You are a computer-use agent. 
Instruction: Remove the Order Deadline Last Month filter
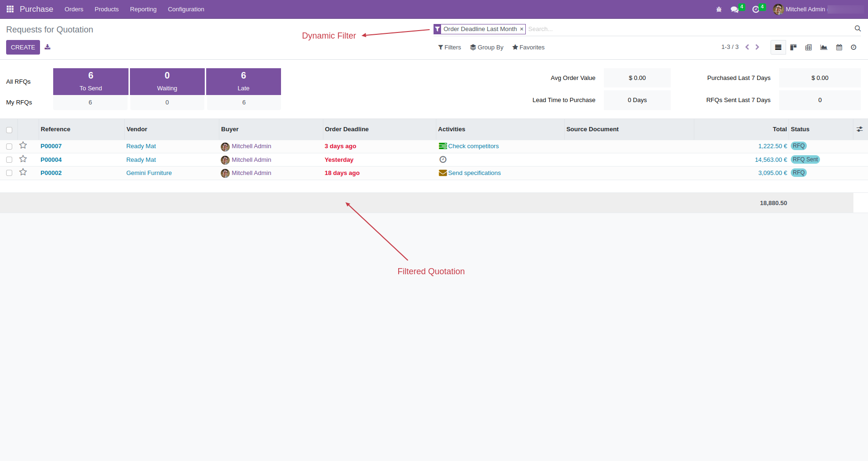coord(522,29)
